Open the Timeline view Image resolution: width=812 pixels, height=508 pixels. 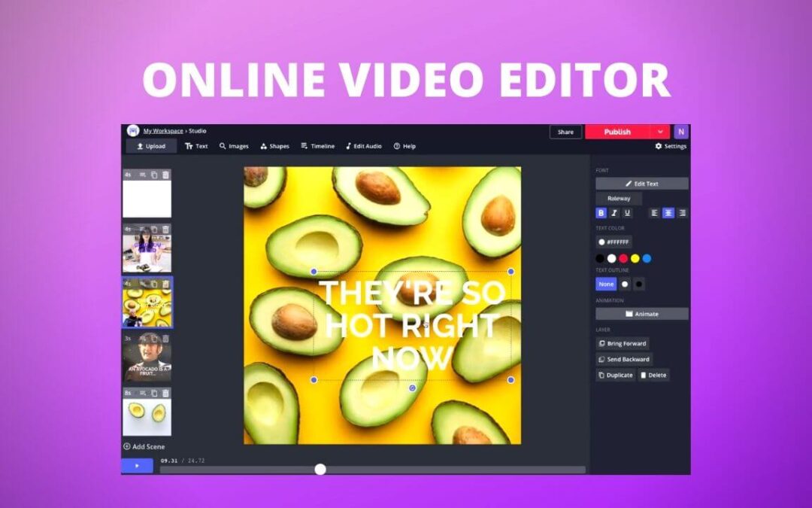[x=318, y=146]
